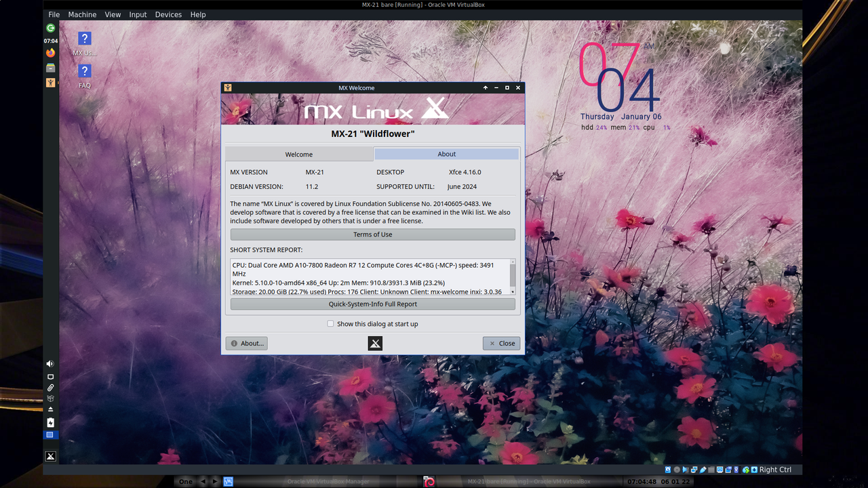Click the MX Welcome titlebar app icon

point(228,87)
